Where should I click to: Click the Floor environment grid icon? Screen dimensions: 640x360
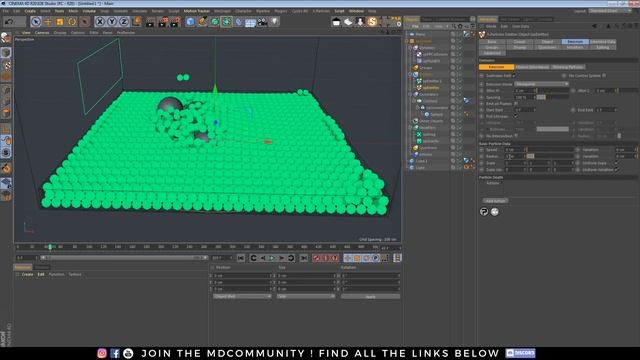click(250, 22)
